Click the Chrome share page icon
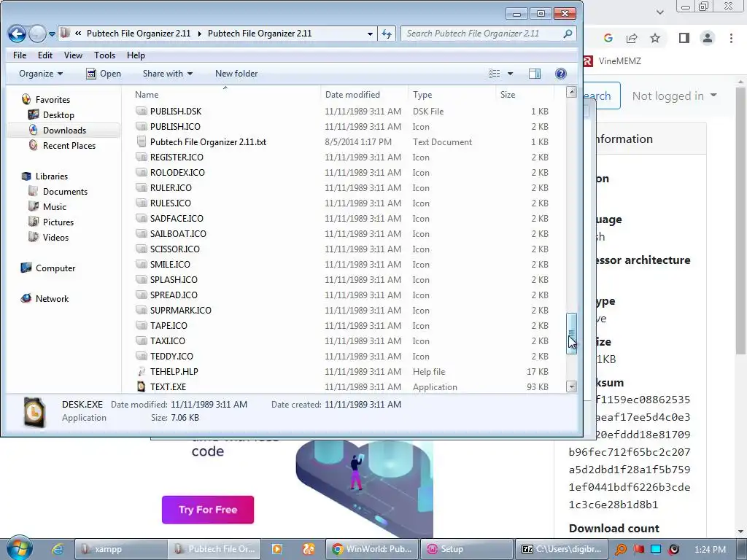 632,38
